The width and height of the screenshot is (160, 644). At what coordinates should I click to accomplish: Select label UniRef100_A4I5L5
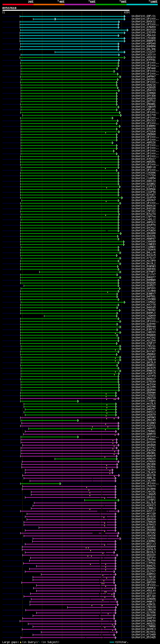(143, 404)
